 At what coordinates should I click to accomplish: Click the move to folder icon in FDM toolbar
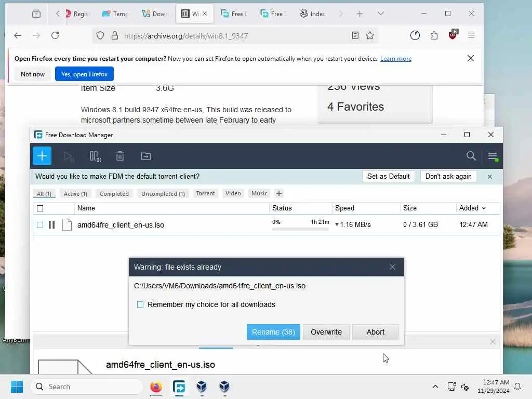(146, 156)
